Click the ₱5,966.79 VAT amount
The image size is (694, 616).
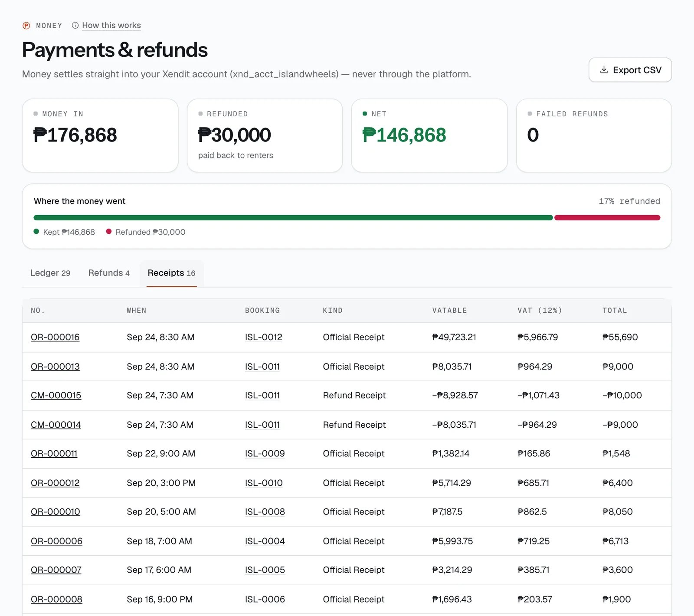pyautogui.click(x=538, y=337)
